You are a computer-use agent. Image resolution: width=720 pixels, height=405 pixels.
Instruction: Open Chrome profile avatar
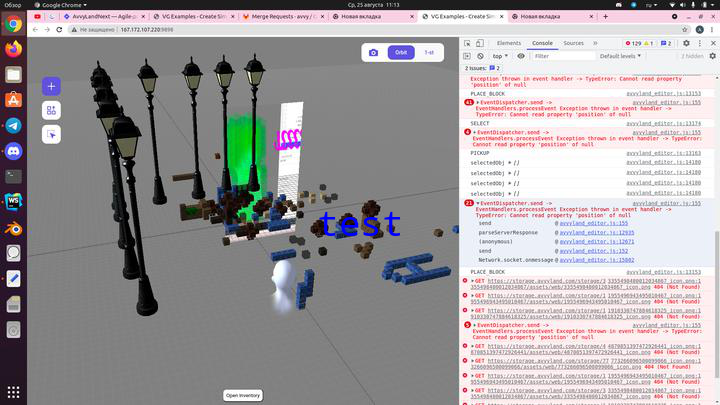(x=699, y=29)
